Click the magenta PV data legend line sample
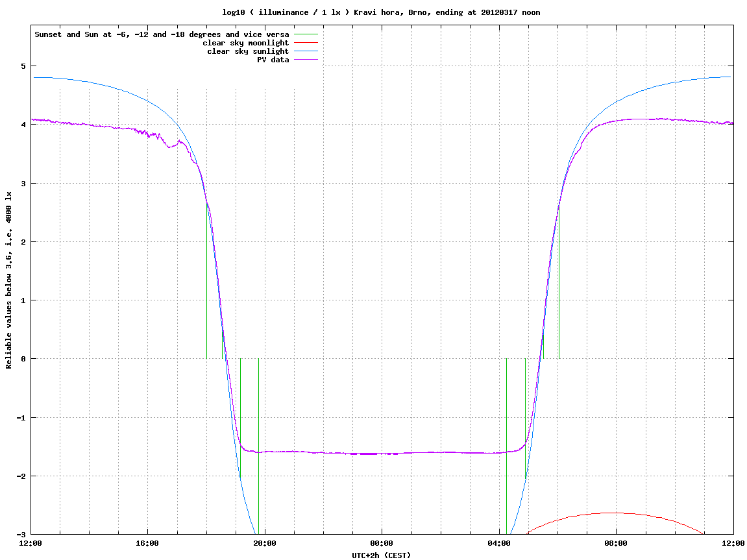 [x=306, y=60]
